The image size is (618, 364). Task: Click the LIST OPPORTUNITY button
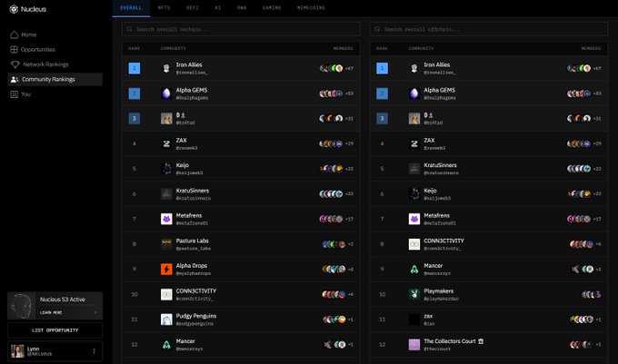tap(55, 330)
